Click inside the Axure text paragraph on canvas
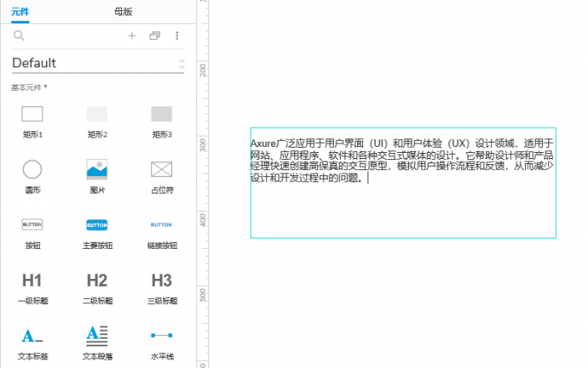Image resolution: width=588 pixels, height=368 pixels. click(401, 161)
